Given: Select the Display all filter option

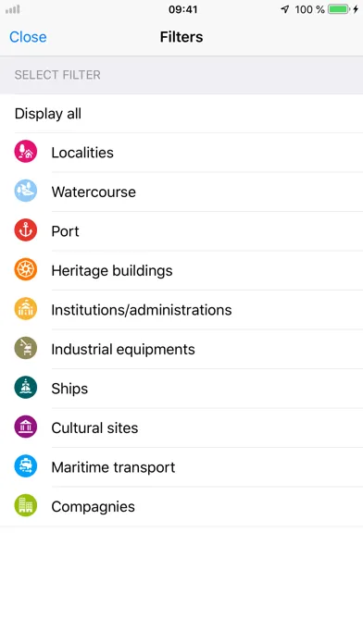Looking at the screenshot, I should pyautogui.click(x=181, y=114).
